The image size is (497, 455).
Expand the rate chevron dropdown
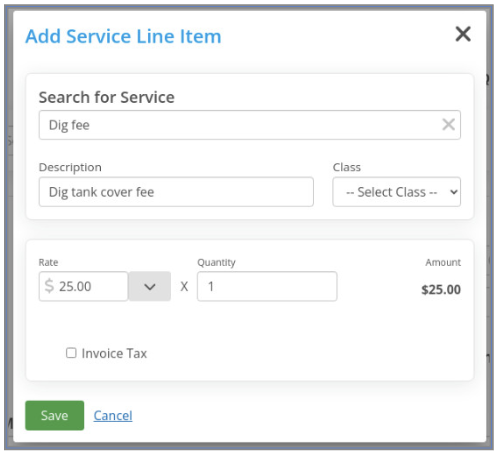coord(150,286)
